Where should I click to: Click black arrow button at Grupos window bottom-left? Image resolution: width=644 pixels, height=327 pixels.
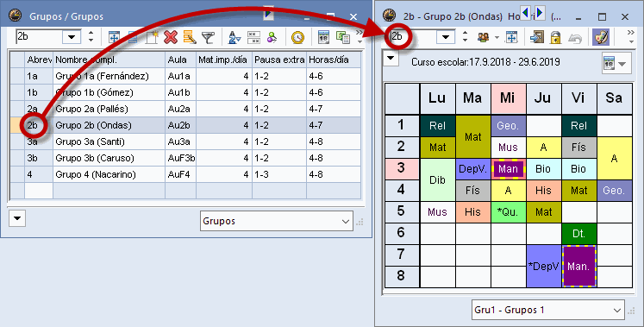point(17,218)
